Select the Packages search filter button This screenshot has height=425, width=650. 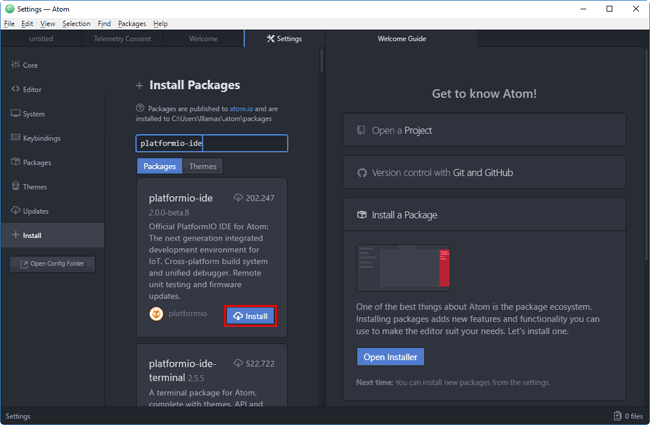click(160, 166)
